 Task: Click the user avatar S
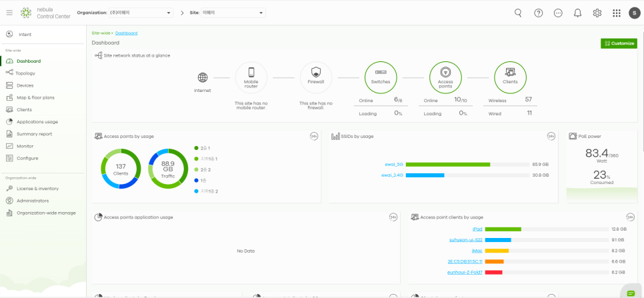tap(633, 13)
